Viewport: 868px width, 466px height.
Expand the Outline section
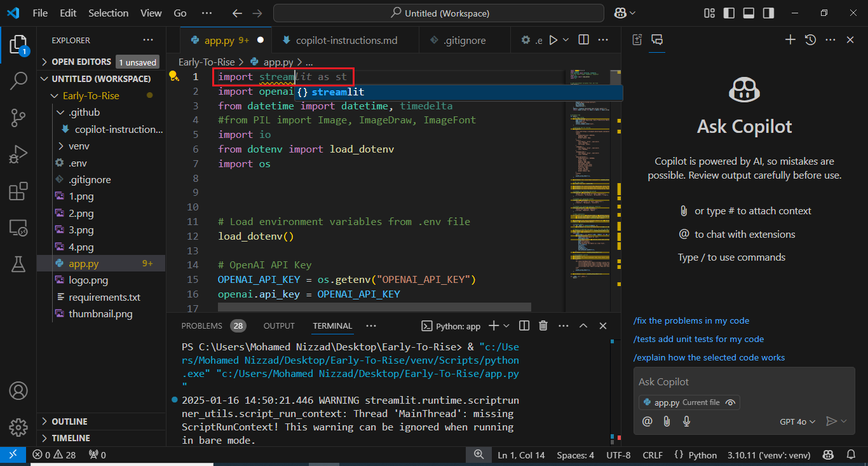(100, 421)
